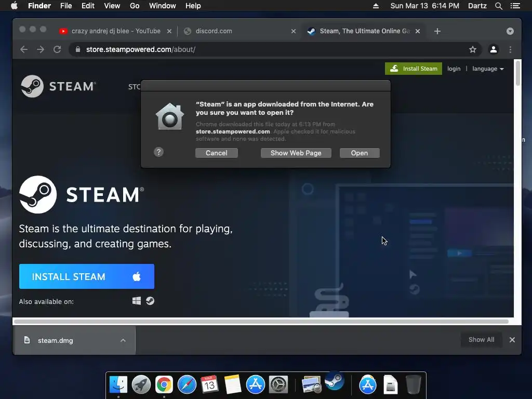Click the blue INSTALL STEAM button
The image size is (532, 399).
(x=87, y=276)
